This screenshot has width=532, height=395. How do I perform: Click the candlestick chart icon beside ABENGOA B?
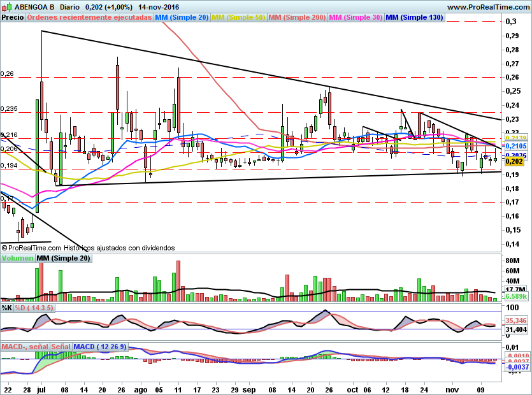(x=7, y=6)
